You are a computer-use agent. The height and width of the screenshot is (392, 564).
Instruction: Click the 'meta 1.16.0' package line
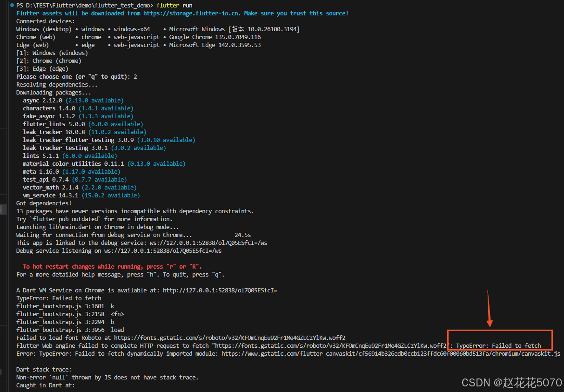coord(71,171)
